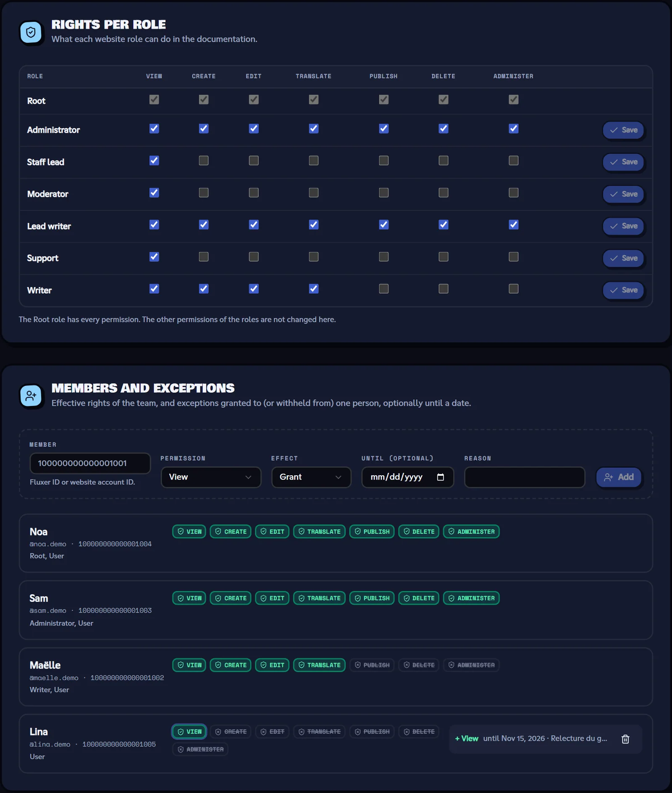672x793 pixels.
Task: Uncheck Delete for the Lead writer role
Action: point(444,225)
